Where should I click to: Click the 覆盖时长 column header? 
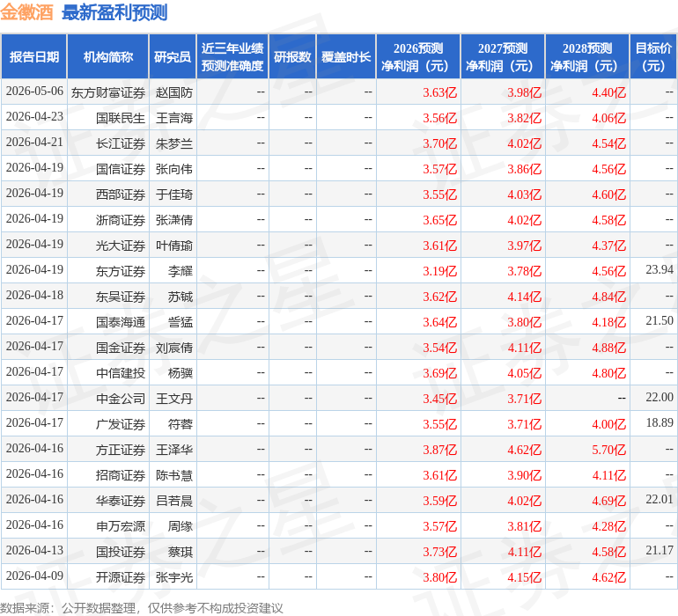pyautogui.click(x=346, y=57)
